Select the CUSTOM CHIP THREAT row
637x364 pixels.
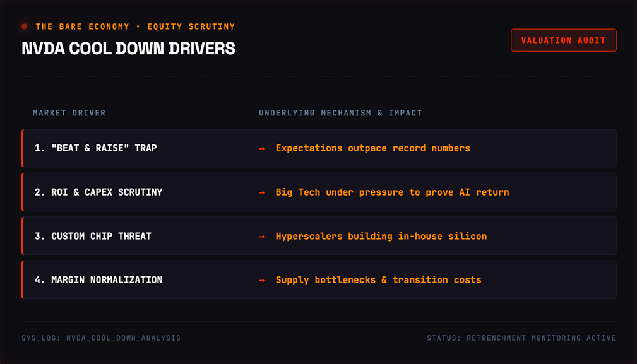coord(319,236)
